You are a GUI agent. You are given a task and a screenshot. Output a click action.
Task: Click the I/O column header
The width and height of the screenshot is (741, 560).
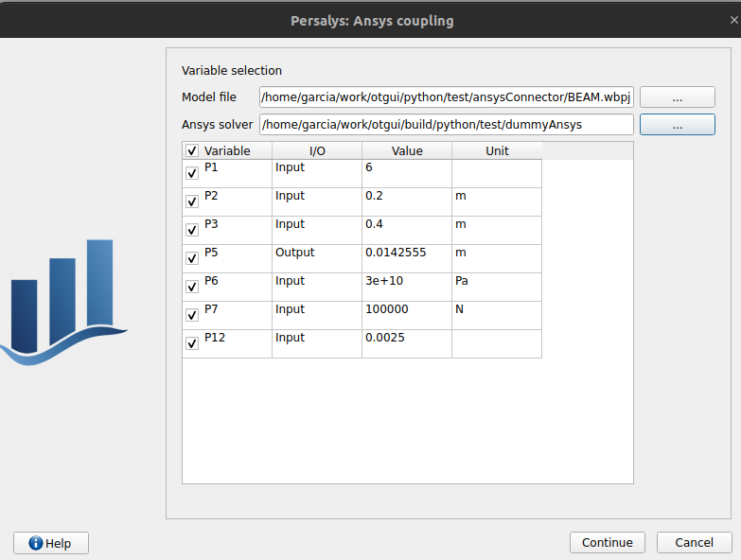click(316, 151)
